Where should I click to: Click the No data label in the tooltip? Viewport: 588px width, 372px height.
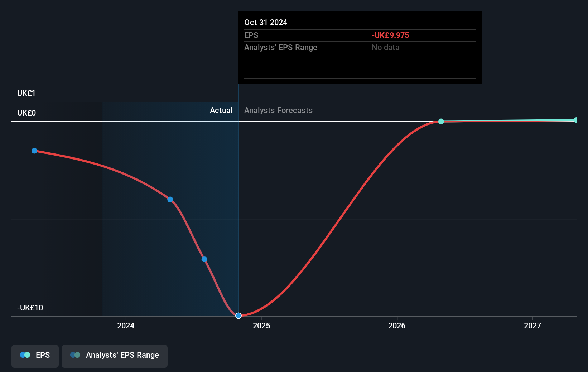[x=385, y=47]
